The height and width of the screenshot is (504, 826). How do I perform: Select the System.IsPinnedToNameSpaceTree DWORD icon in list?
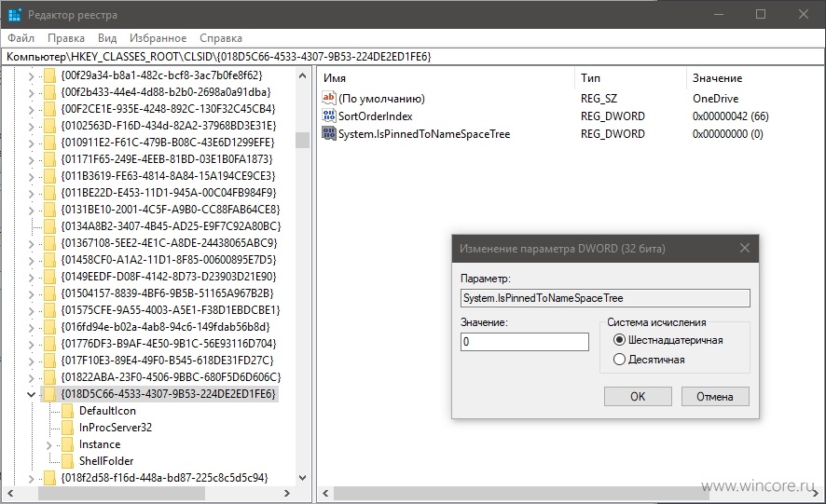click(329, 134)
